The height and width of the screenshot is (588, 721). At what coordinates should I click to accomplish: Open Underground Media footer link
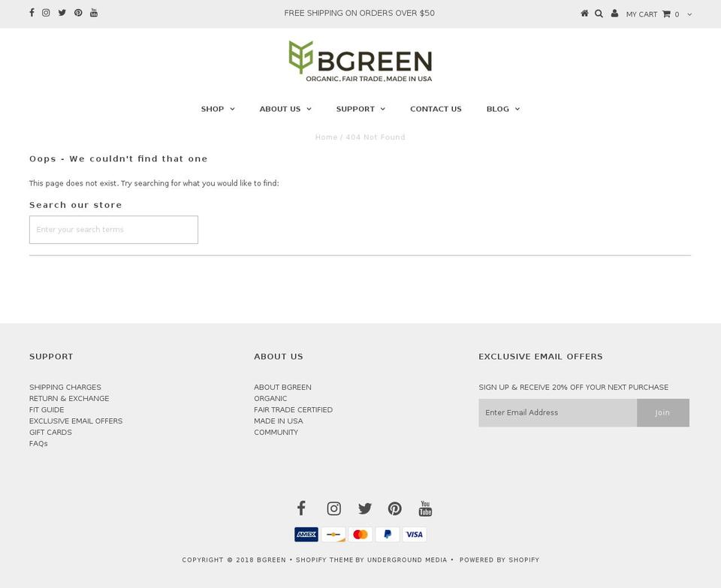tap(407, 560)
